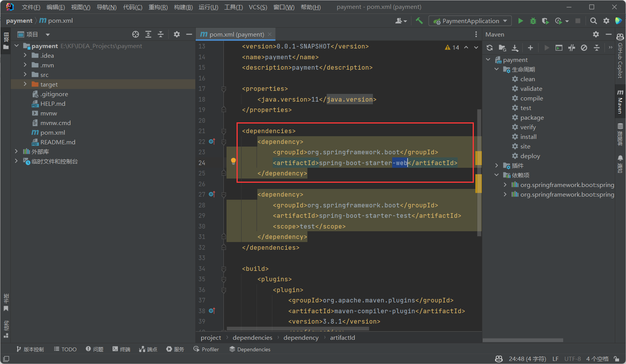Screen dimensions: 626x364
Task: Toggle skip tests mode in Maven toolbar
Action: coord(584,48)
